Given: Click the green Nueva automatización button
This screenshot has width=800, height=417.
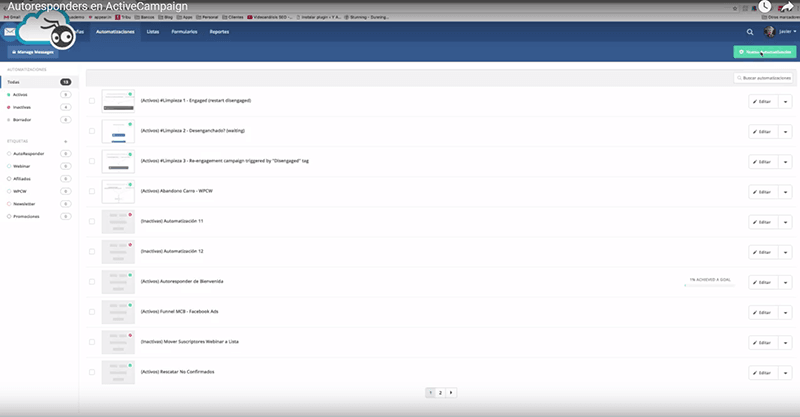Looking at the screenshot, I should point(765,52).
